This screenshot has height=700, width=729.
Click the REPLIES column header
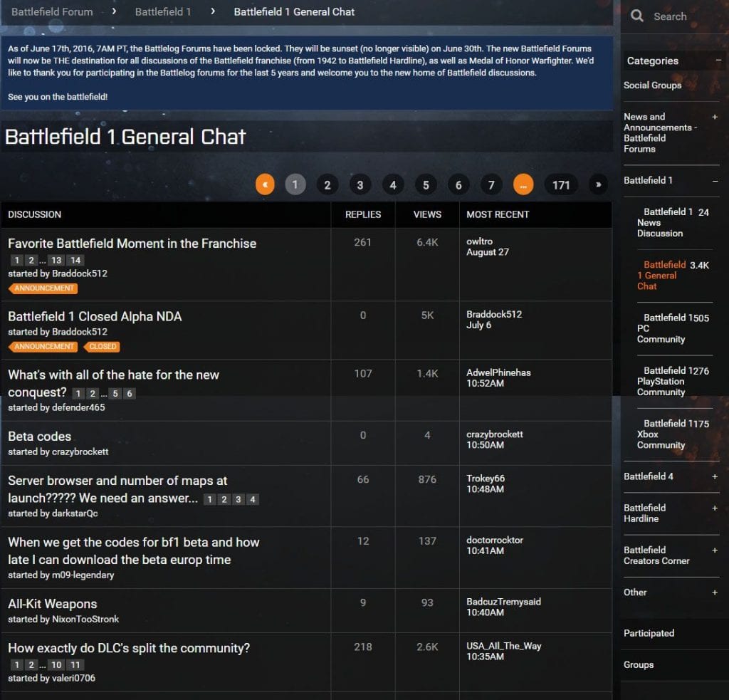point(363,214)
